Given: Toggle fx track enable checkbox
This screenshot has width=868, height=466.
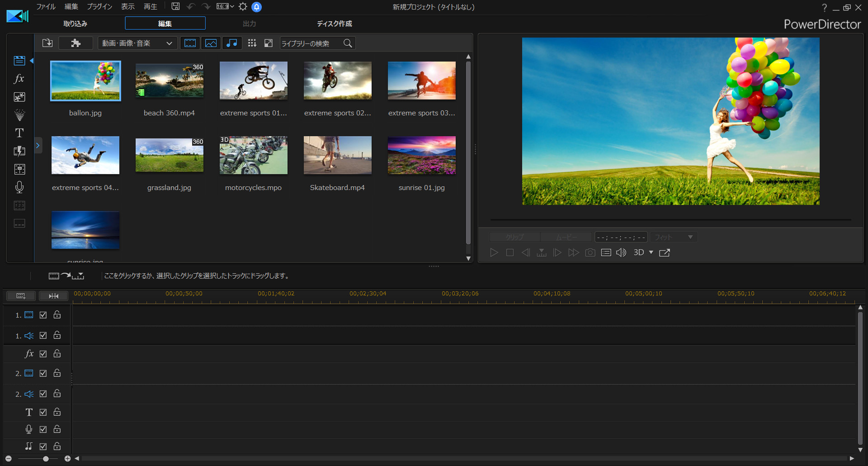Looking at the screenshot, I should pos(43,354).
